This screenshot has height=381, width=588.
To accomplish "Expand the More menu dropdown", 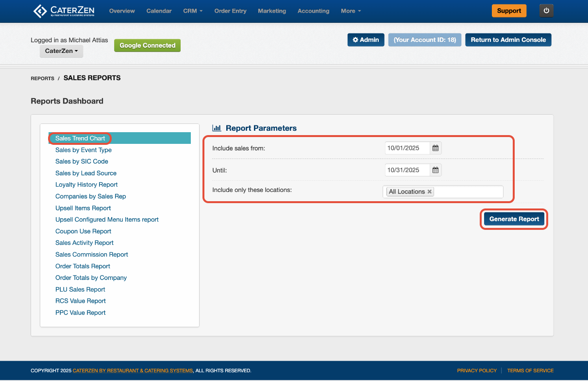I will 351,11.
